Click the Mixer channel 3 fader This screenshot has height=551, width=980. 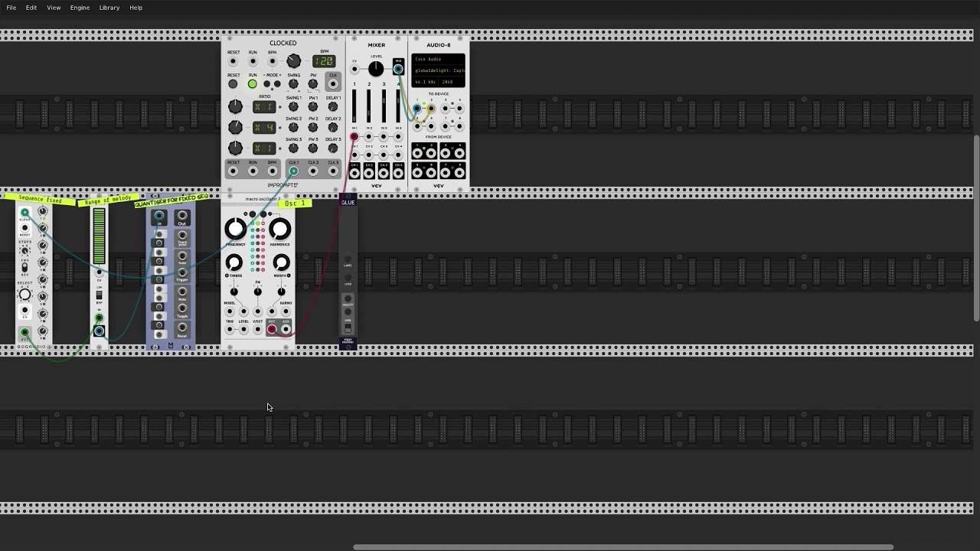384,106
